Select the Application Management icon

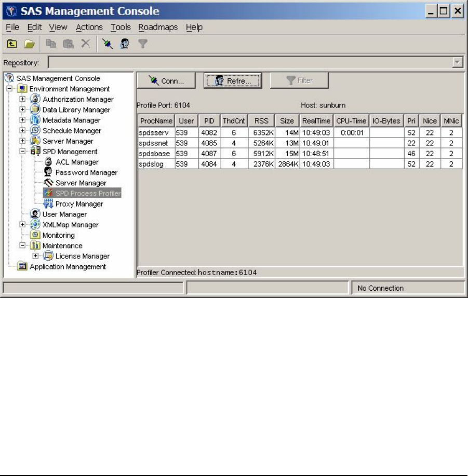point(22,266)
